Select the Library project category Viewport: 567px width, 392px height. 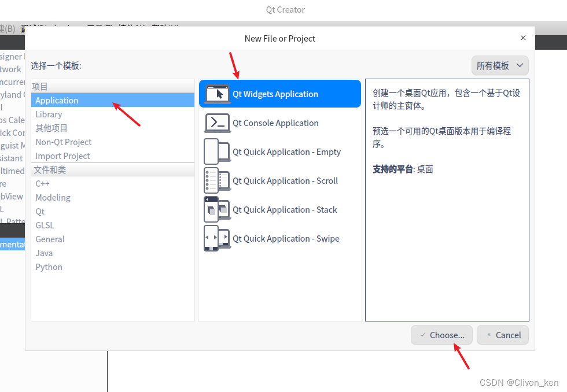(113, 114)
